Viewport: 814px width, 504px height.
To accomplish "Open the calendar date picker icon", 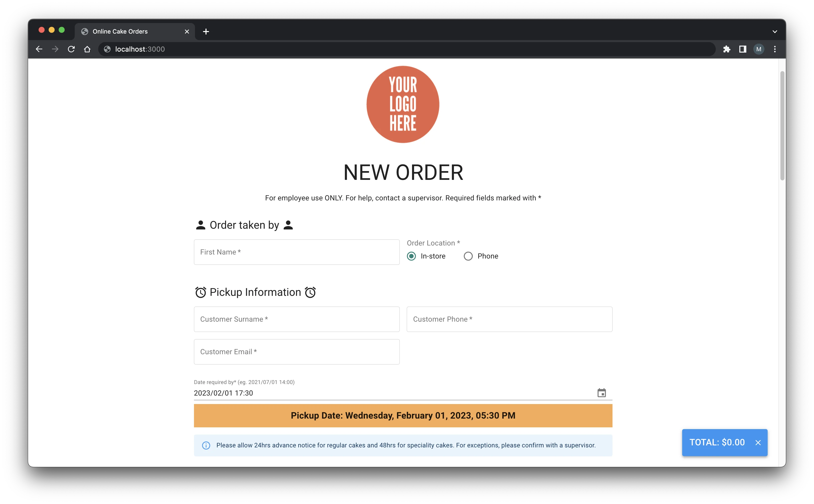I will [x=601, y=393].
